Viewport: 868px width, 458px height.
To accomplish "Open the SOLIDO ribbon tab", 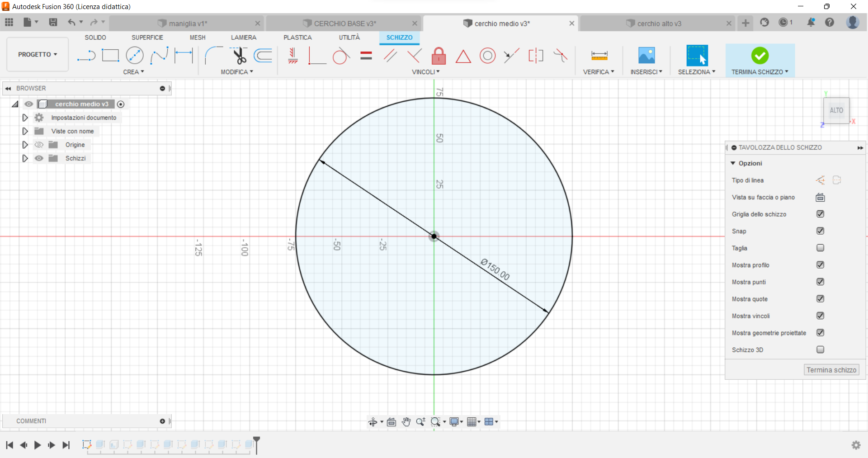I will pos(95,38).
